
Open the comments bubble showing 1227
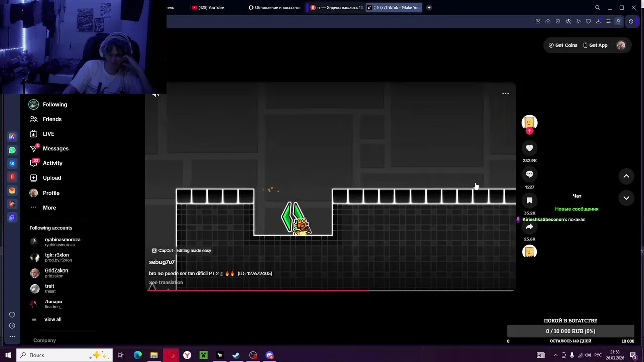tap(529, 174)
